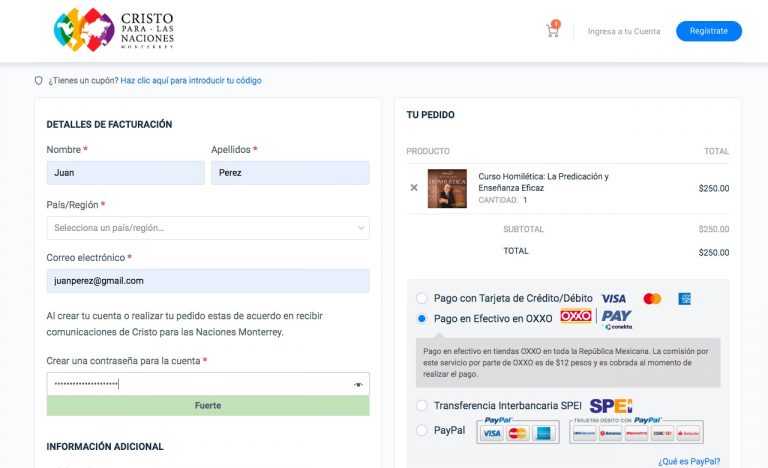Open the ¿Qué es PayPal? link

click(x=688, y=461)
